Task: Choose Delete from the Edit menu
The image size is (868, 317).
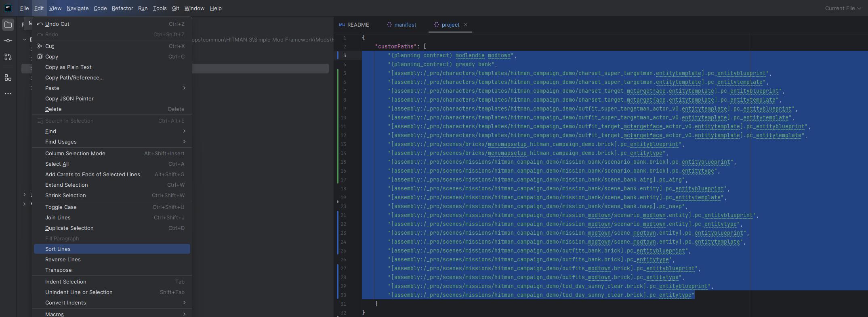Action: tap(112, 109)
